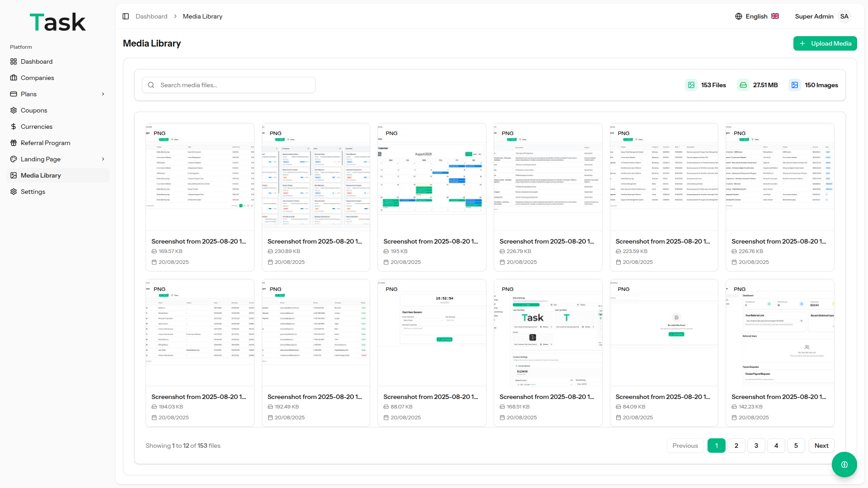Click the 153 Files stat icon

tap(691, 85)
